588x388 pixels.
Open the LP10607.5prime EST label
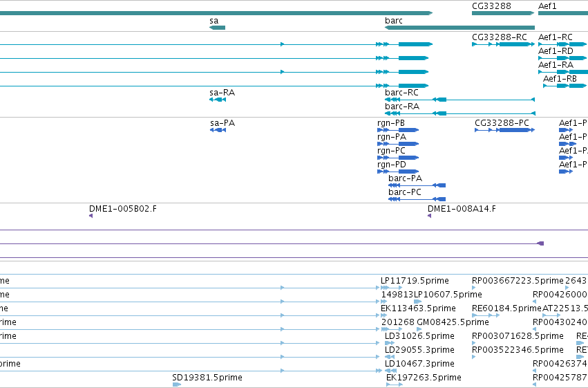(448, 295)
